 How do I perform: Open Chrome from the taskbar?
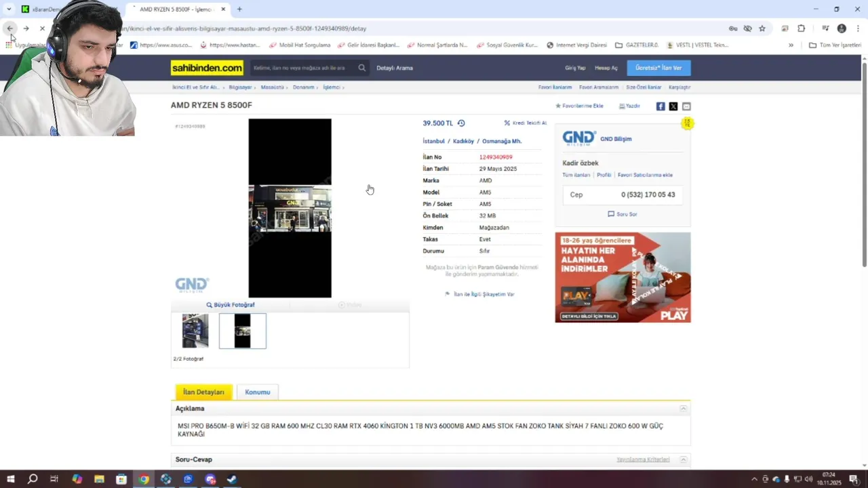point(144,479)
